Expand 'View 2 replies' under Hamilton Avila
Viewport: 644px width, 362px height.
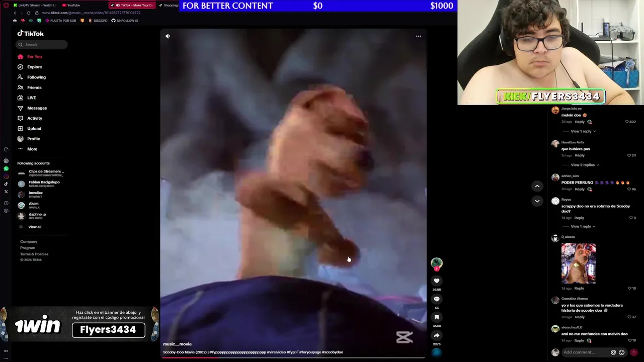pos(585,165)
